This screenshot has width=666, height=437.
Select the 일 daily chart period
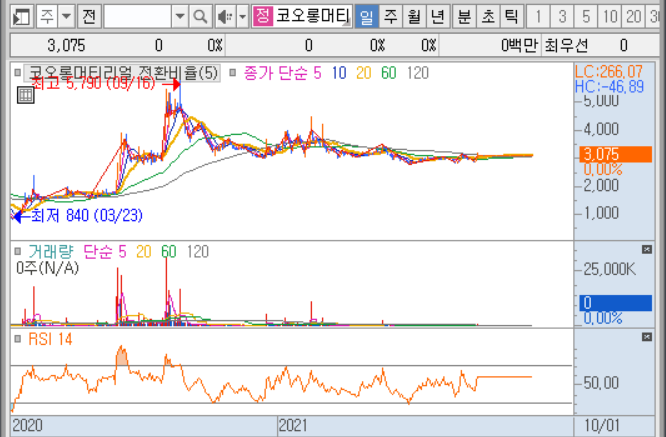coord(367,17)
